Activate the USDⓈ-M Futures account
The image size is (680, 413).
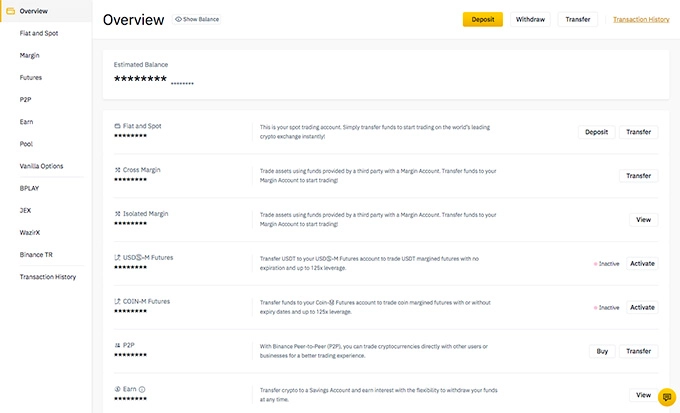tap(642, 264)
